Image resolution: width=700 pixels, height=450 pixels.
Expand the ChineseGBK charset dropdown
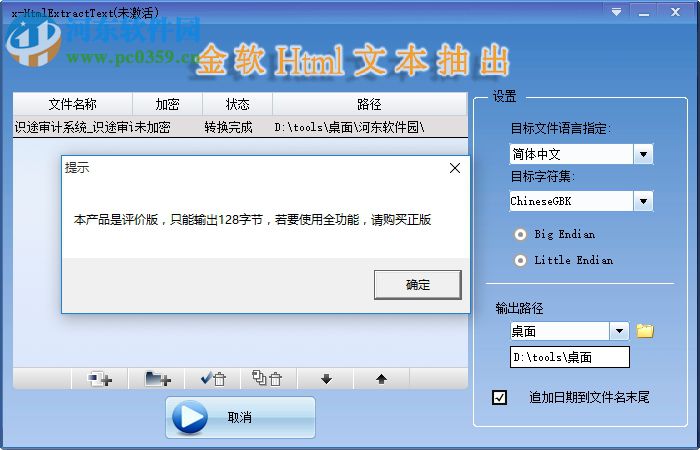[643, 201]
